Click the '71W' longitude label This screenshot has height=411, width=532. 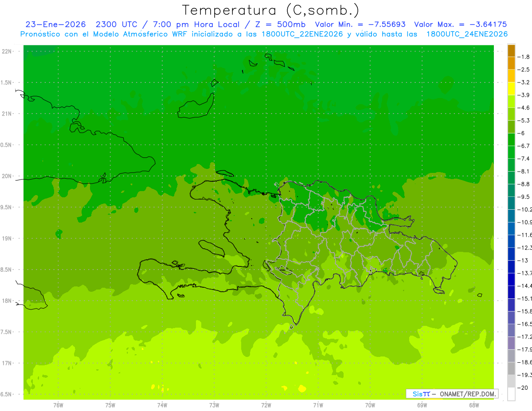click(318, 405)
